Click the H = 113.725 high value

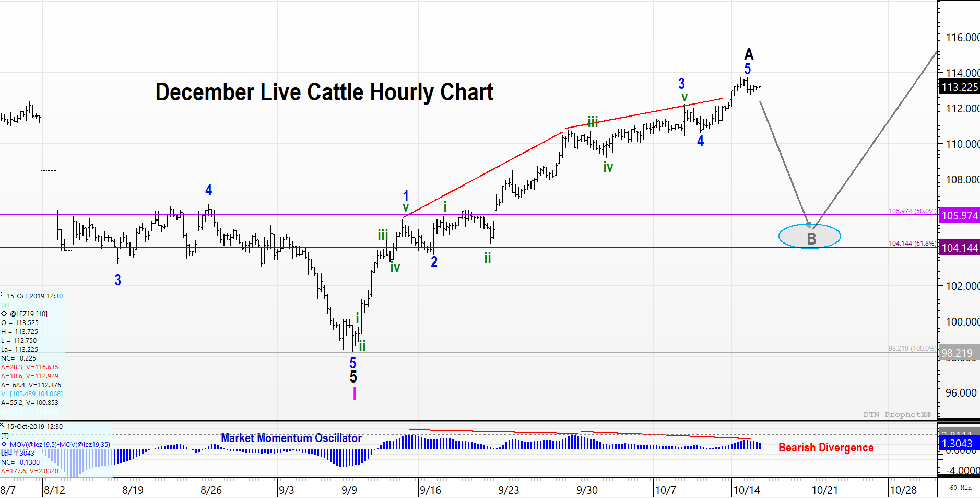[x=20, y=331]
